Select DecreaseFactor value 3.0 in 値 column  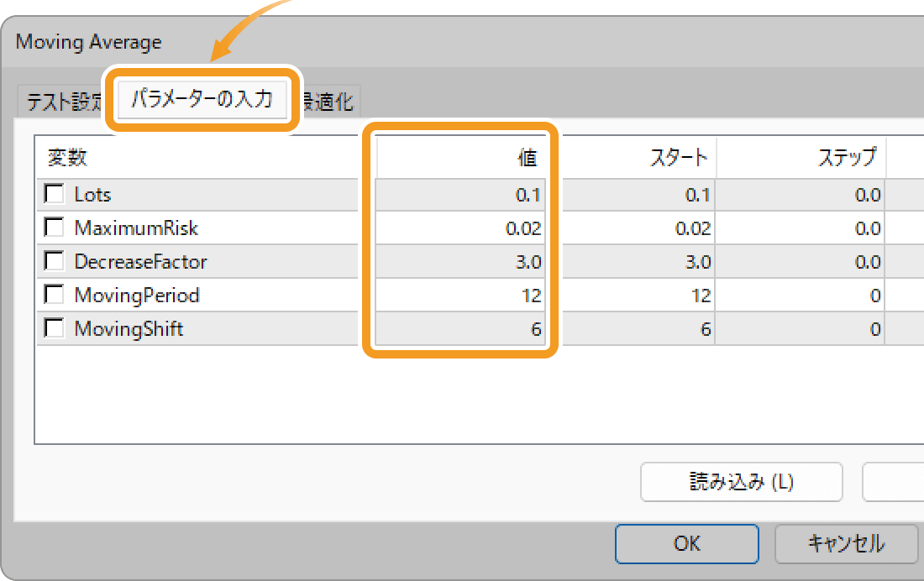[460, 262]
